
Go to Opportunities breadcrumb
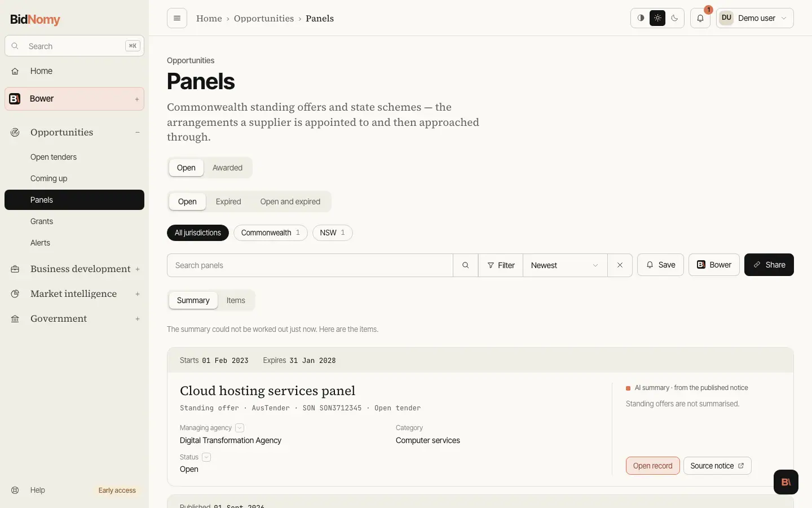point(264,18)
